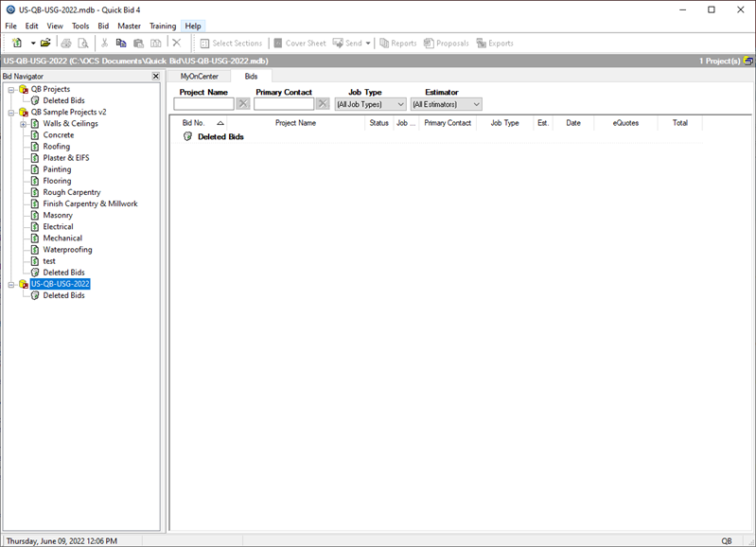Select QB Projects database in navigator

click(x=51, y=89)
